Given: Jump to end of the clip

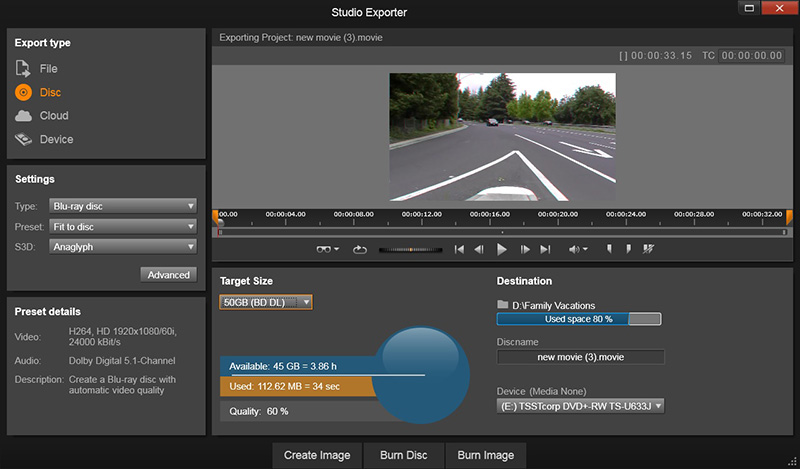Looking at the screenshot, I should tap(545, 249).
